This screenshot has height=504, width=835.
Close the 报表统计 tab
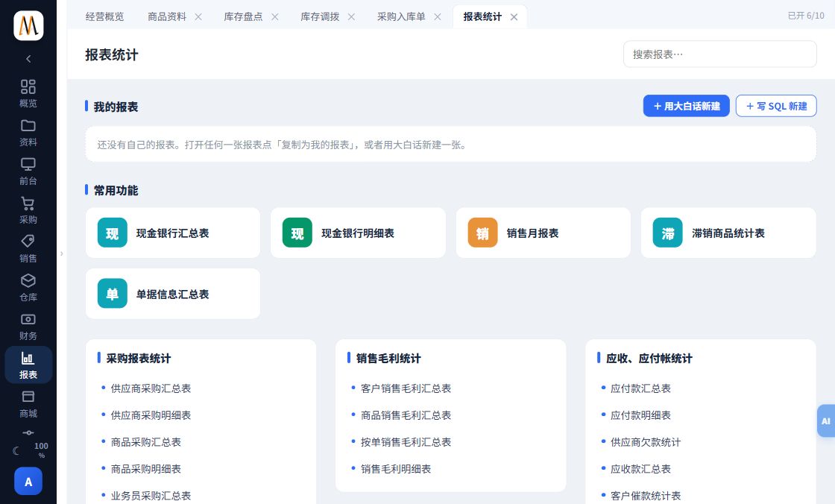click(x=514, y=17)
